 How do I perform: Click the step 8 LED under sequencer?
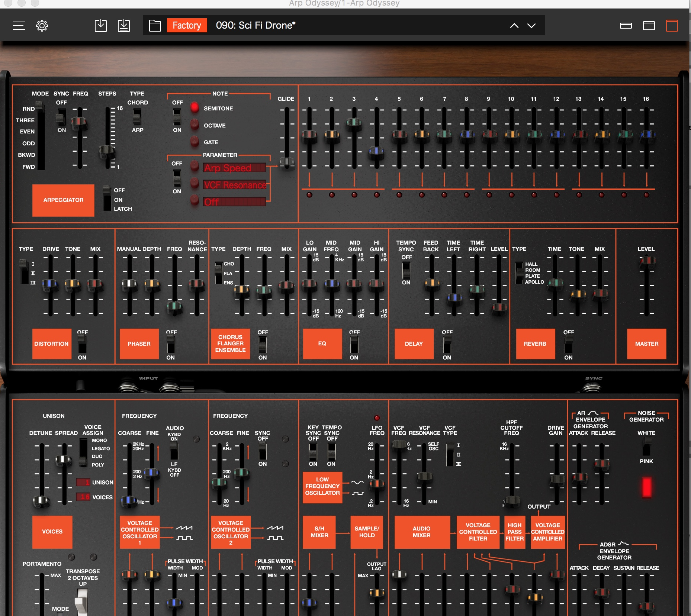pos(467,195)
